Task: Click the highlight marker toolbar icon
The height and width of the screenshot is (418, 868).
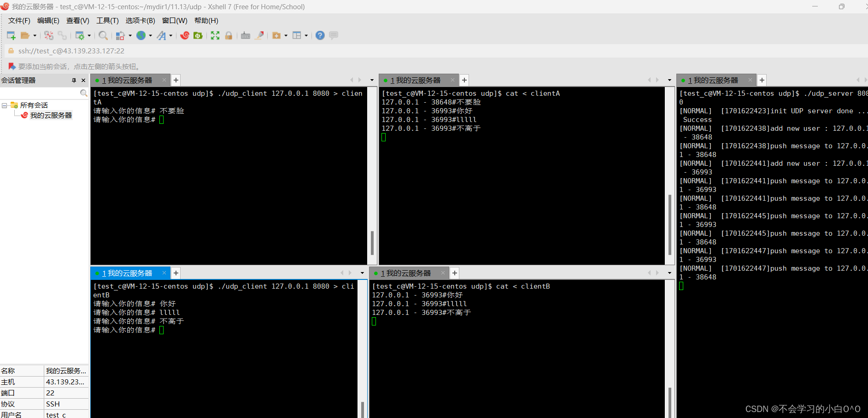Action: pyautogui.click(x=259, y=35)
